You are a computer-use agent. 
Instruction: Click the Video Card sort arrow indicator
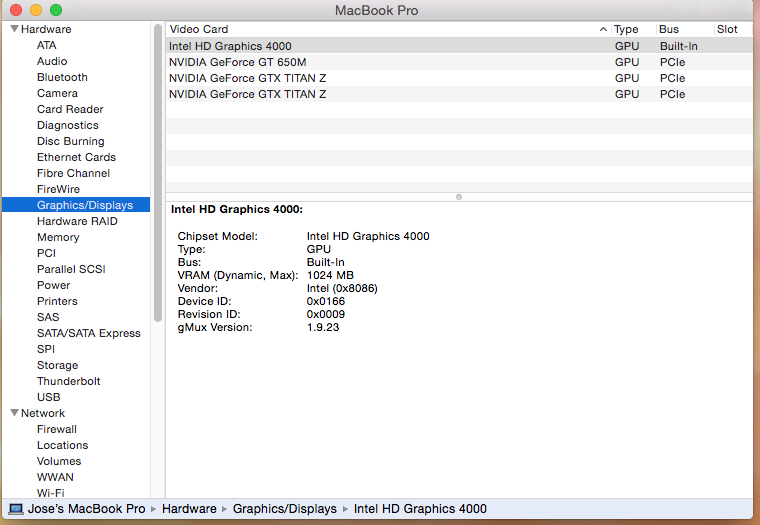coord(603,29)
